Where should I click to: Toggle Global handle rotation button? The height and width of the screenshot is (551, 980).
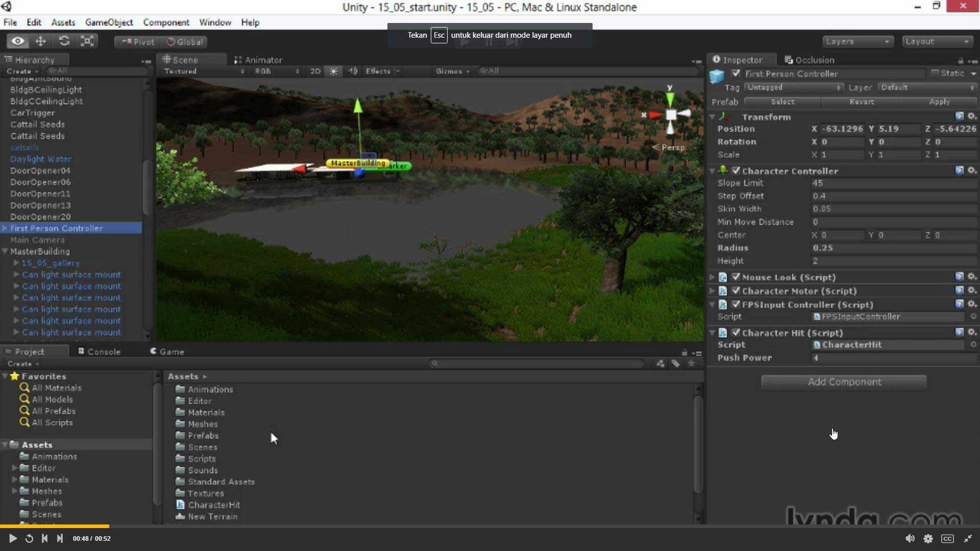click(185, 42)
